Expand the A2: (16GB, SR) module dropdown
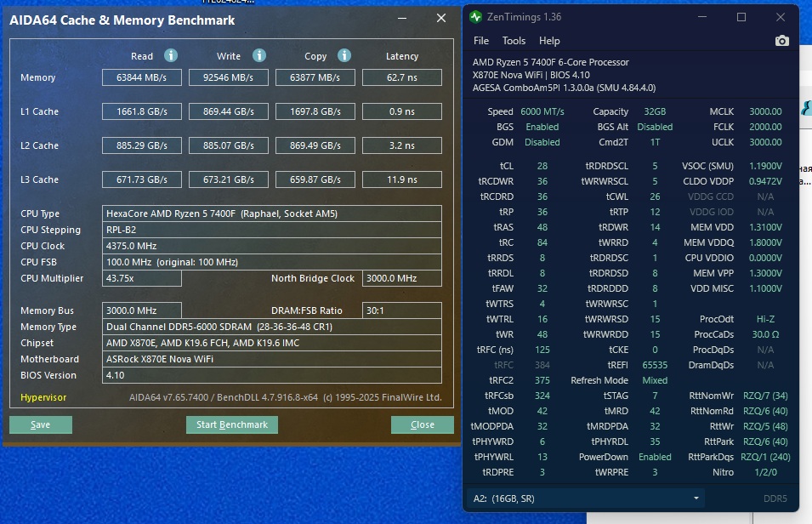This screenshot has width=812, height=524. click(585, 498)
